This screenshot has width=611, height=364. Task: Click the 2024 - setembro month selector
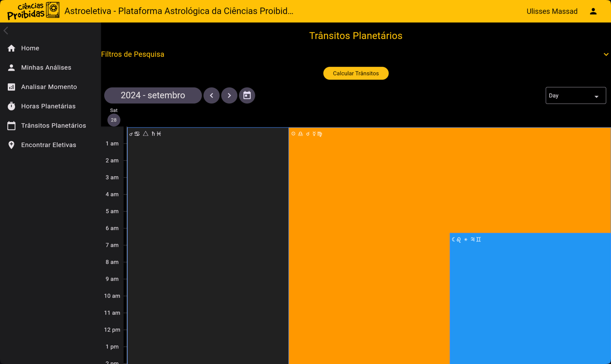click(x=153, y=95)
